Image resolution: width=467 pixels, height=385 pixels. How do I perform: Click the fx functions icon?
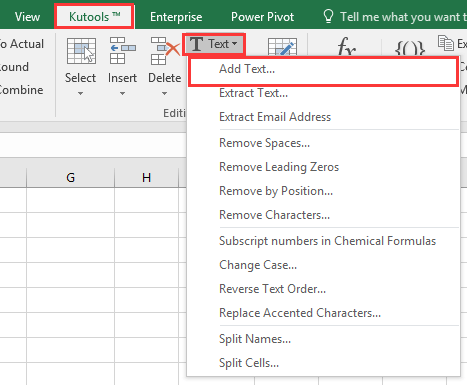(346, 47)
